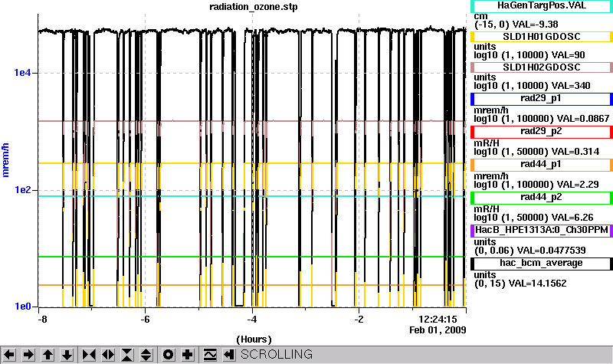Click the VAL=0.0867 reading text
The image size is (613, 364).
pos(583,119)
